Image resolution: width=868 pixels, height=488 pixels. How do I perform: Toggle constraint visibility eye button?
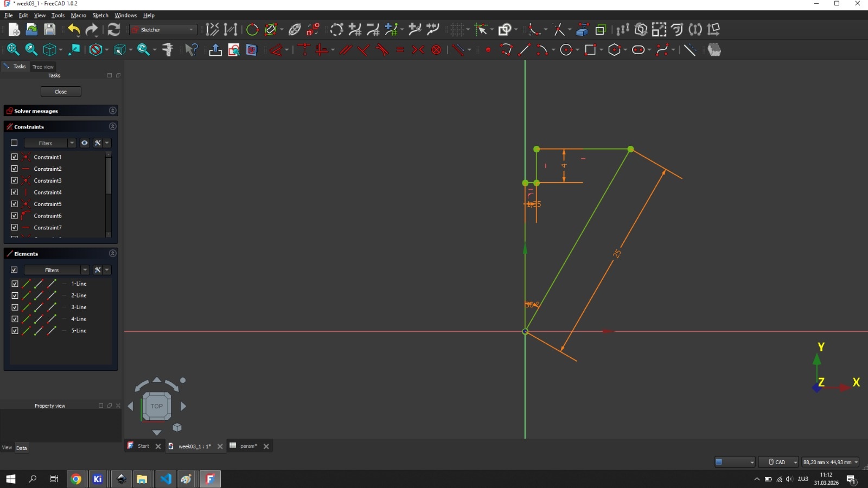85,143
